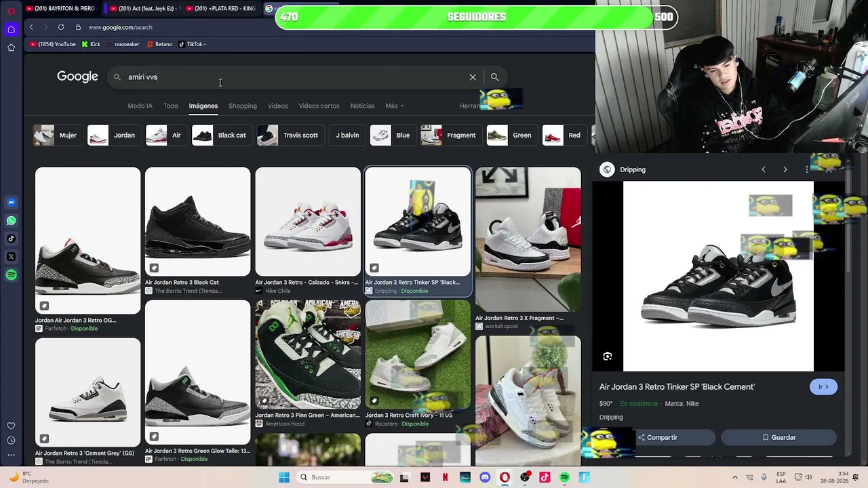
Task: Open the Google logo homepage link
Action: tap(77, 77)
